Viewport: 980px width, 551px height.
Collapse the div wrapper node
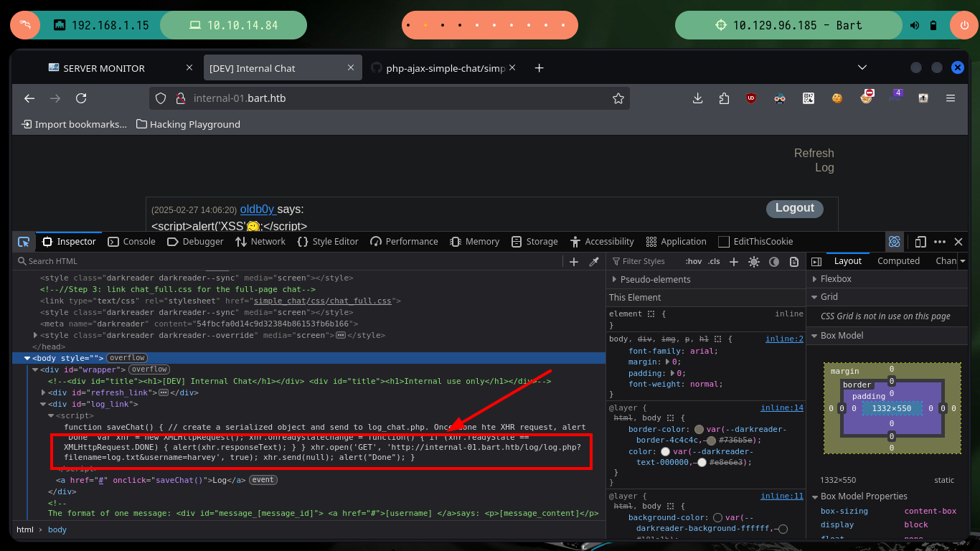click(x=35, y=369)
